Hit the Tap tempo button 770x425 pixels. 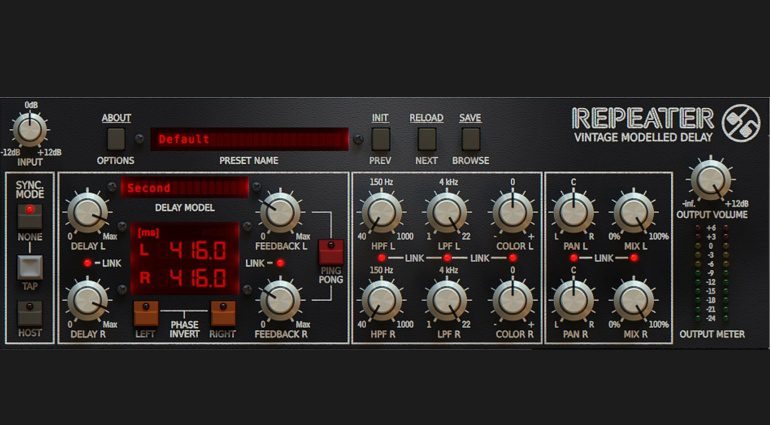(x=30, y=265)
